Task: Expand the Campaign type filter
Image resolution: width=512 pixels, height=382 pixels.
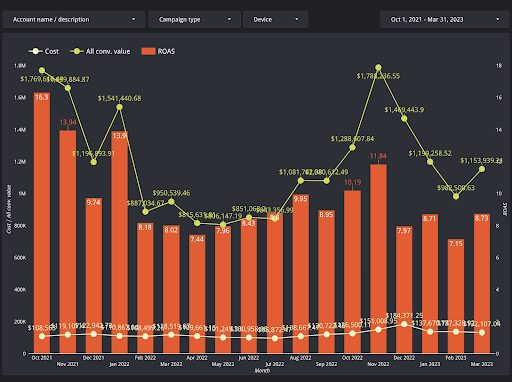Action: point(194,19)
